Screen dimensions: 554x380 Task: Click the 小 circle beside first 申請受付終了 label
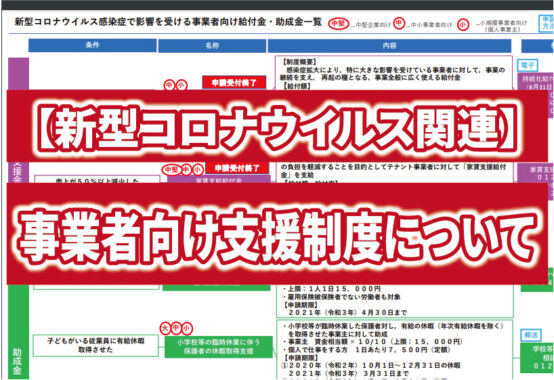(x=181, y=85)
